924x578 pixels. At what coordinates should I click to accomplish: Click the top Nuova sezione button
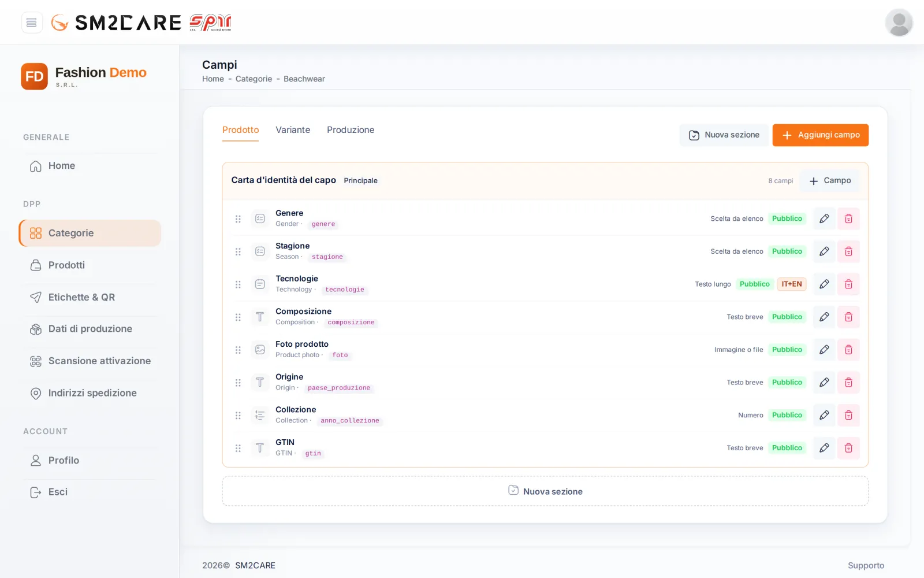click(x=724, y=135)
